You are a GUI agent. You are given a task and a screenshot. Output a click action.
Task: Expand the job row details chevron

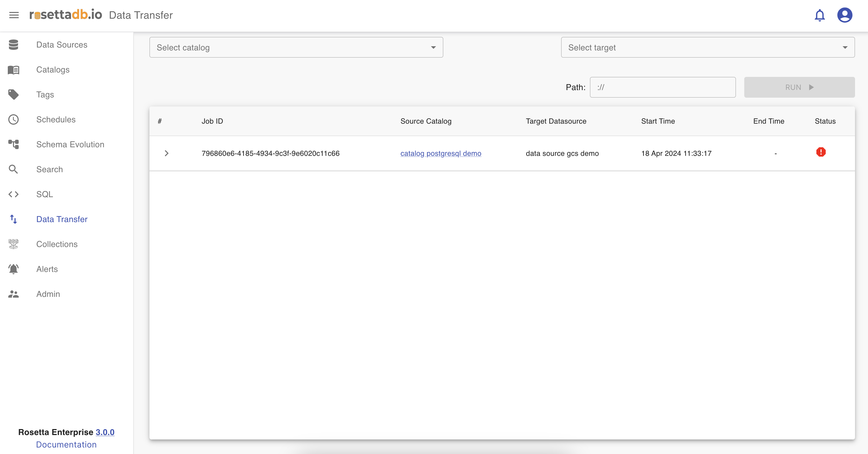tap(167, 153)
